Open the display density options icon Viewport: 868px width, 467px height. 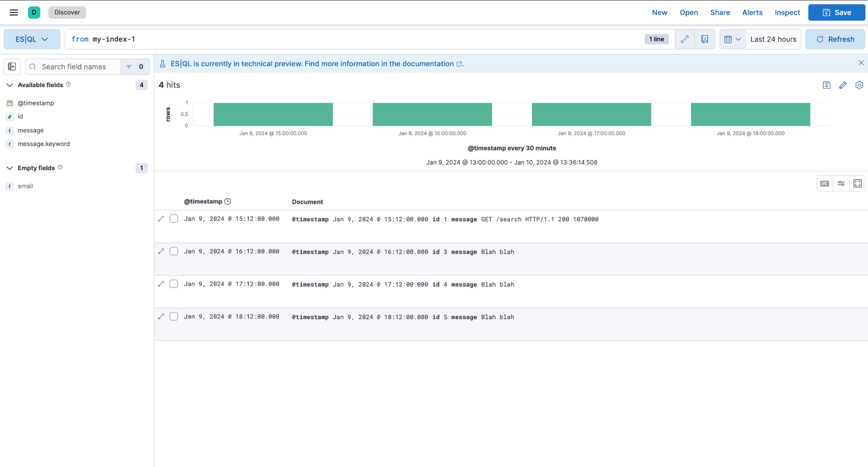pyautogui.click(x=841, y=183)
